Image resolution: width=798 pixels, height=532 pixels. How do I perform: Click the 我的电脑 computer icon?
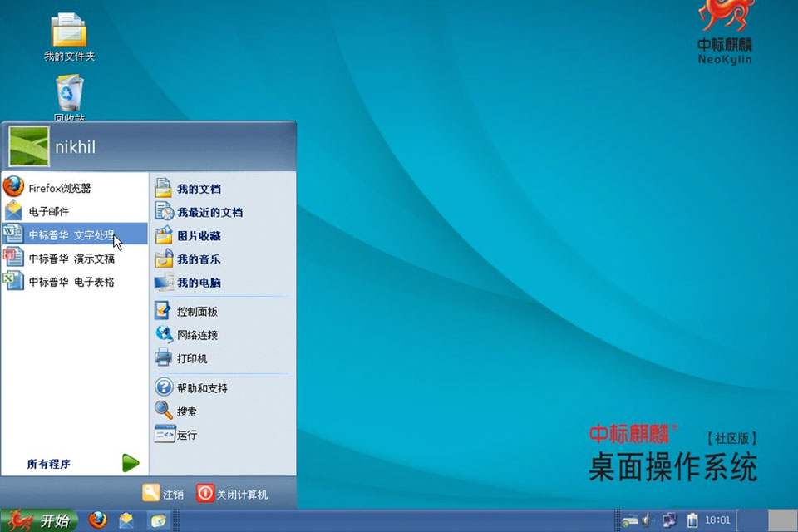pyautogui.click(x=164, y=282)
